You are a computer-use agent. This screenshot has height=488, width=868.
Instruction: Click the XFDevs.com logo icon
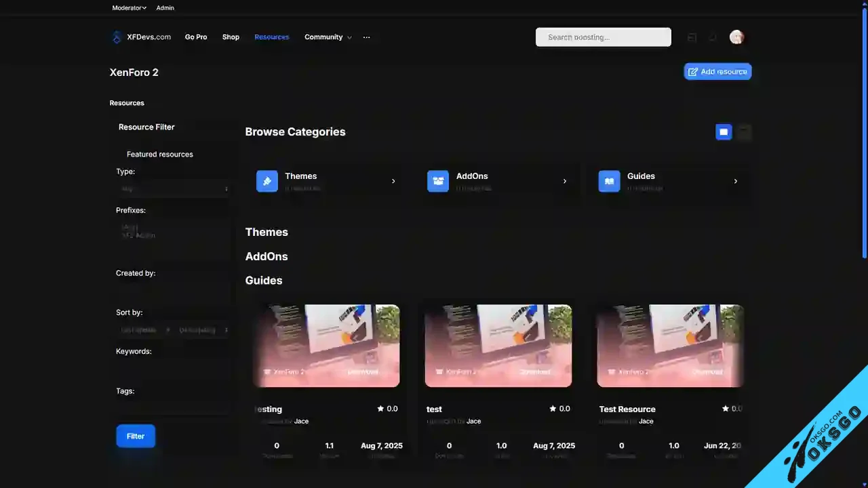116,37
